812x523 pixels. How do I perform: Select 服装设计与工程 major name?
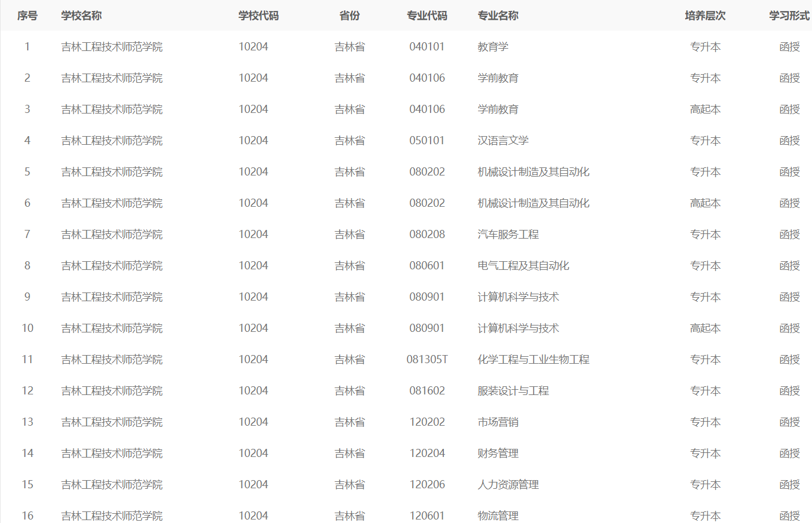coord(513,391)
